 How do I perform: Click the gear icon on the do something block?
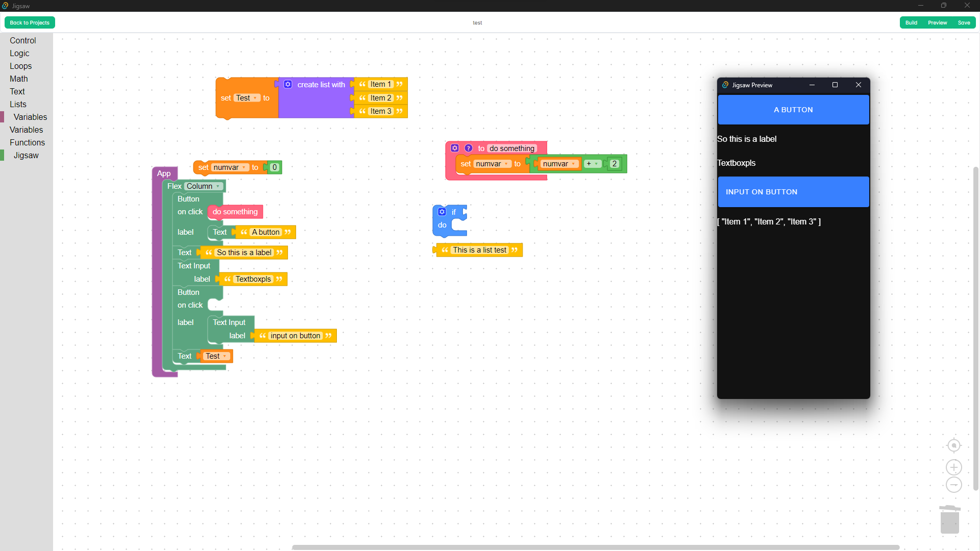click(455, 148)
